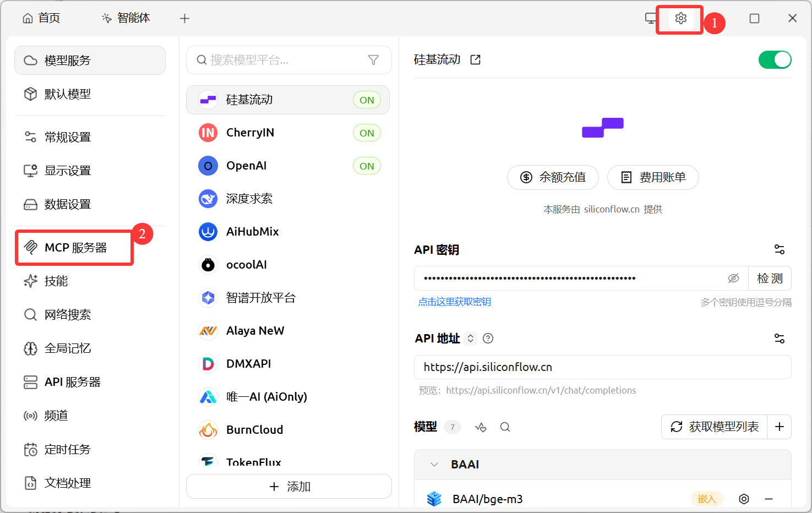
Task: Select the CherryIN provider logo
Action: click(208, 133)
